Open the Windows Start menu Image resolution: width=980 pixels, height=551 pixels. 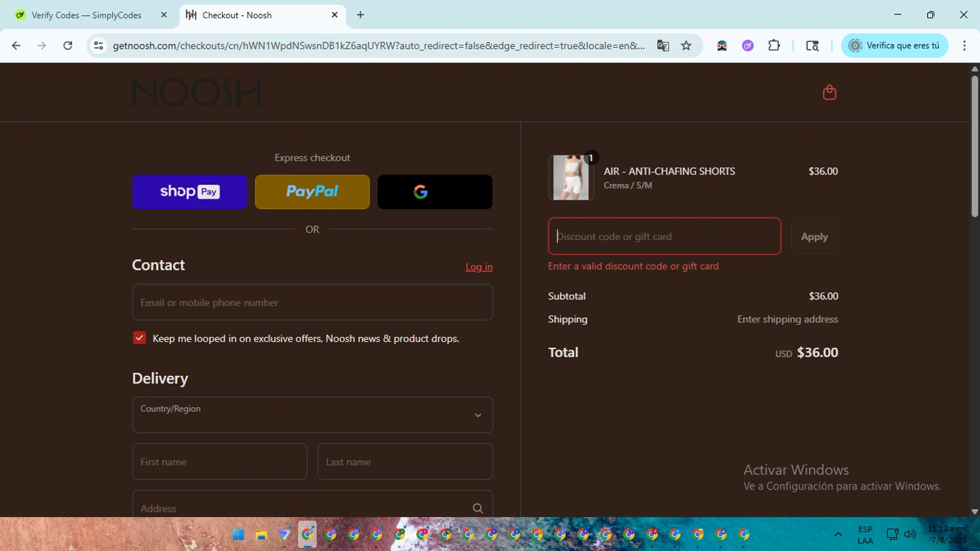(238, 535)
